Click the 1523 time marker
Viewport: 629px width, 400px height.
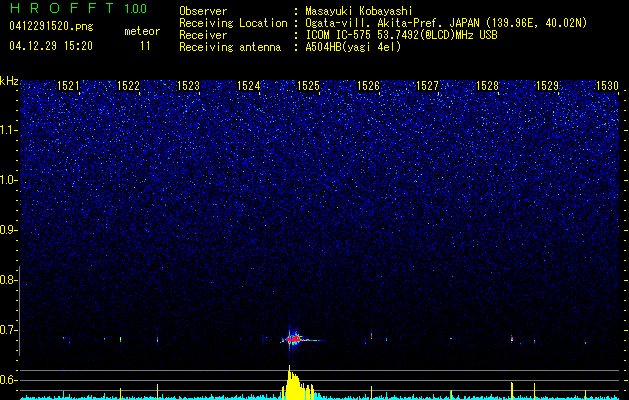pyautogui.click(x=188, y=85)
